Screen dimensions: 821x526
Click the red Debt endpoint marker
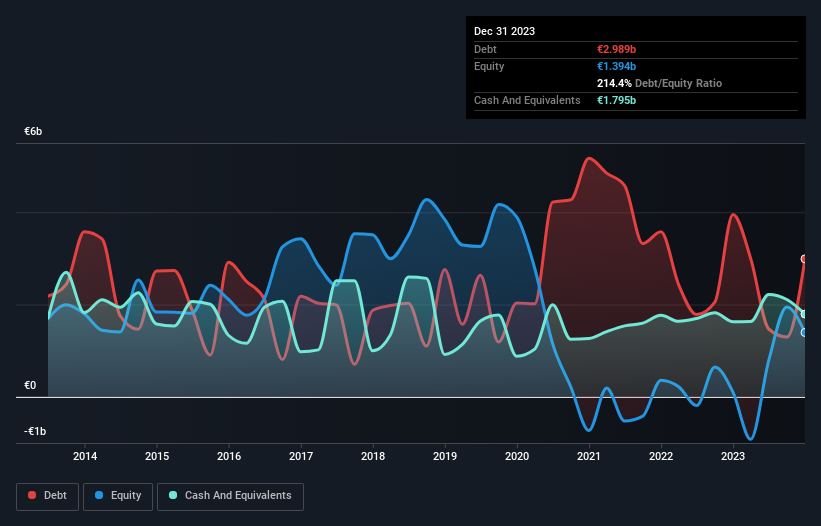coord(804,259)
